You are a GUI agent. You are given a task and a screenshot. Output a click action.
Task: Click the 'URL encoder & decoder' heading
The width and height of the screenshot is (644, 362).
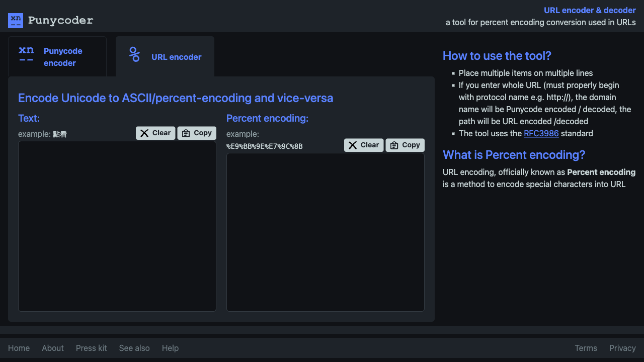tap(590, 10)
